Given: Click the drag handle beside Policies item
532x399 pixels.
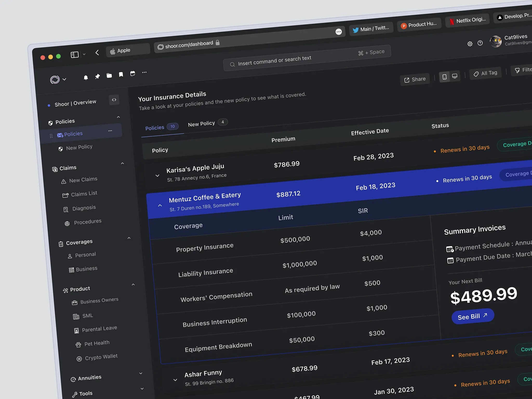Looking at the screenshot, I should (51, 136).
